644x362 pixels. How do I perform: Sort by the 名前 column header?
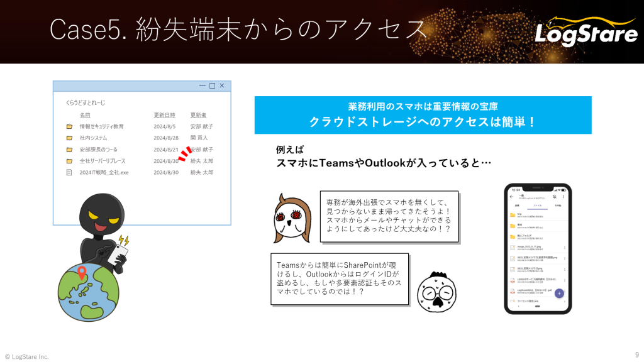pyautogui.click(x=85, y=116)
